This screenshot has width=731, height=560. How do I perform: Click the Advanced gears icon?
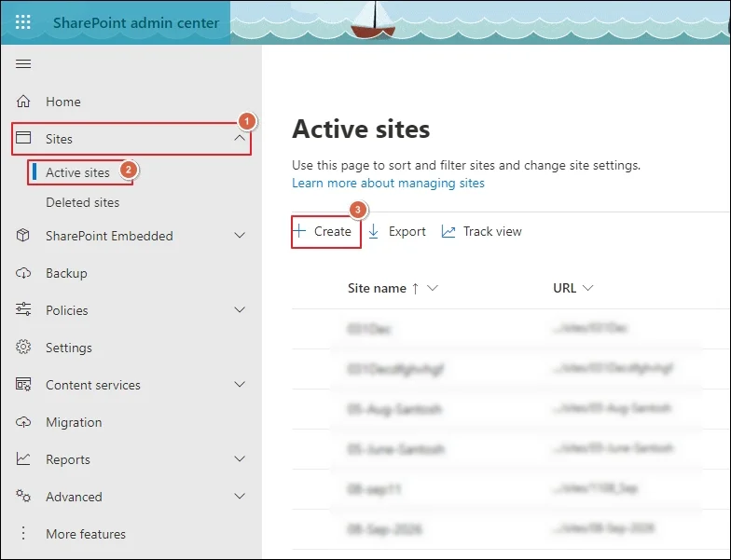[x=23, y=496]
